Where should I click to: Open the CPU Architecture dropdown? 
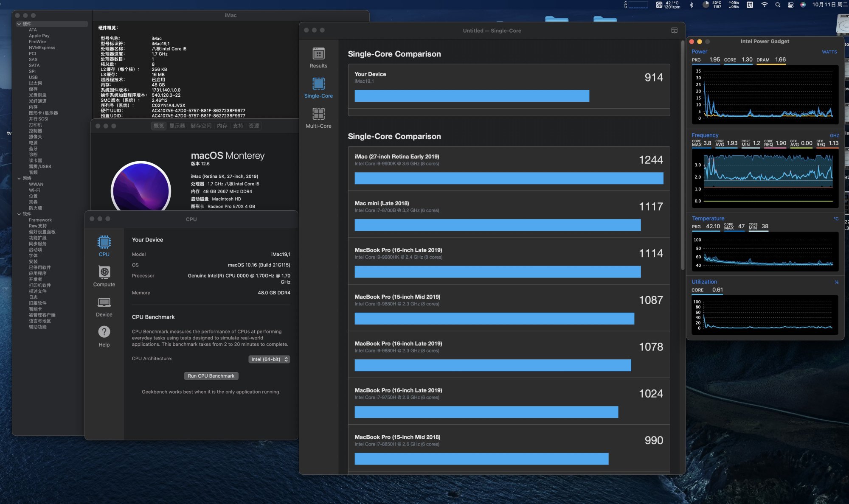point(269,359)
